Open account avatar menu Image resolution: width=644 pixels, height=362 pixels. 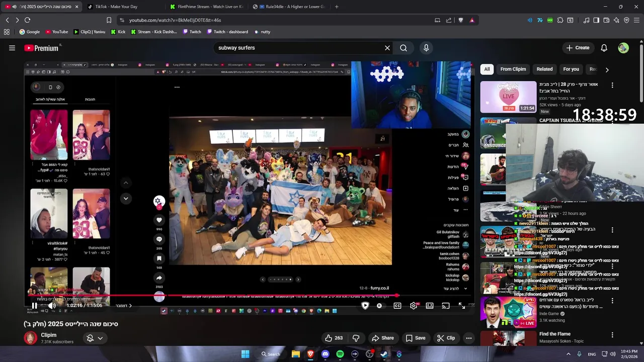[x=623, y=48]
